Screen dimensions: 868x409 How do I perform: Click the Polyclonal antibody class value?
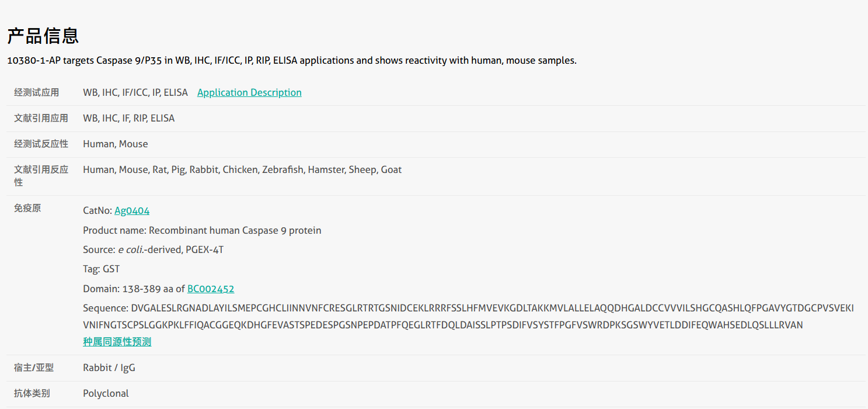click(106, 393)
